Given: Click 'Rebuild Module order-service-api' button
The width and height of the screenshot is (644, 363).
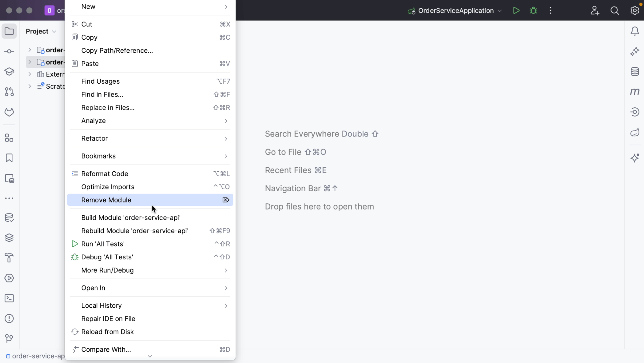Looking at the screenshot, I should coord(135,231).
